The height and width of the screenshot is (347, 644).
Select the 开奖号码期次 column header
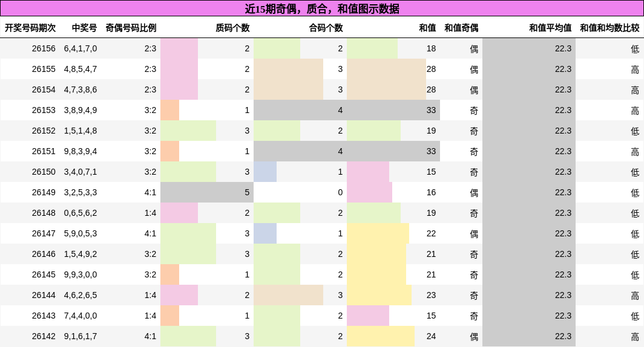click(x=30, y=28)
